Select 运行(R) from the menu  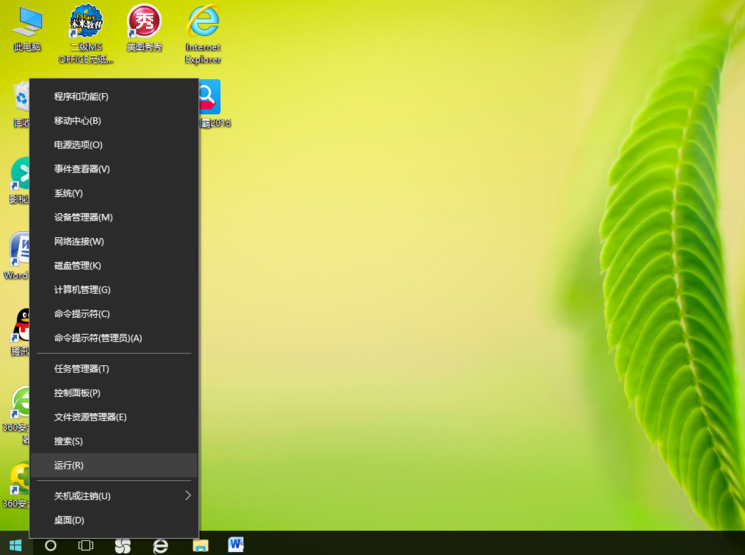(x=69, y=466)
